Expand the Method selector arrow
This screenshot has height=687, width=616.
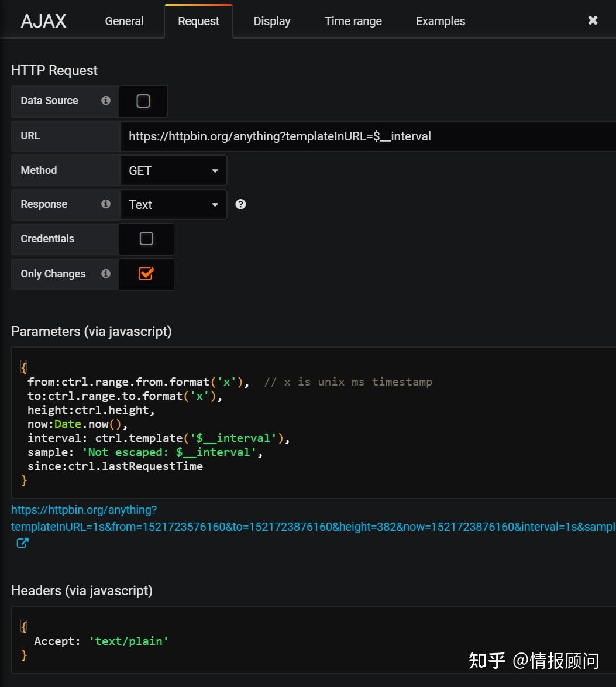(215, 170)
